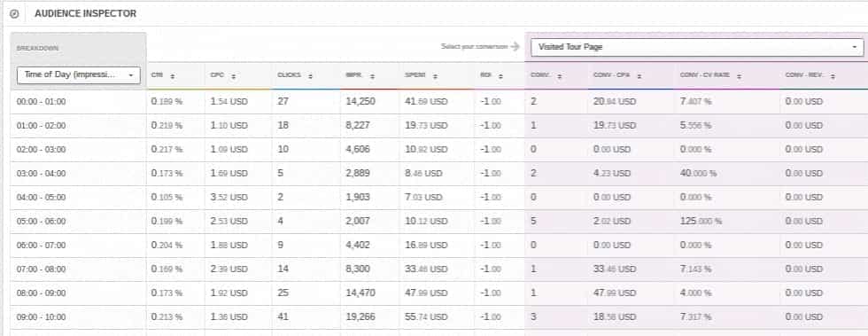Image resolution: width=868 pixels, height=336 pixels.
Task: Sort by the ROI column arrows
Action: coord(501,76)
